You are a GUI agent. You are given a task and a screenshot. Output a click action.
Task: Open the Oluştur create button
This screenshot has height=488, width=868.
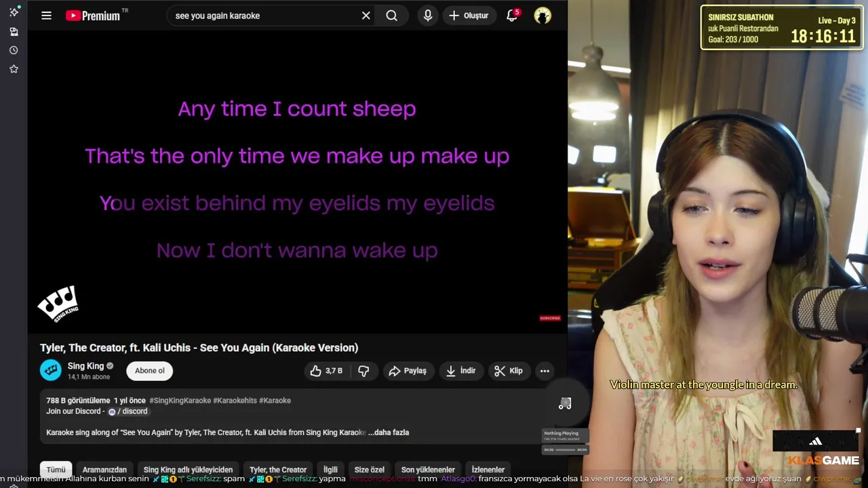coord(469,16)
